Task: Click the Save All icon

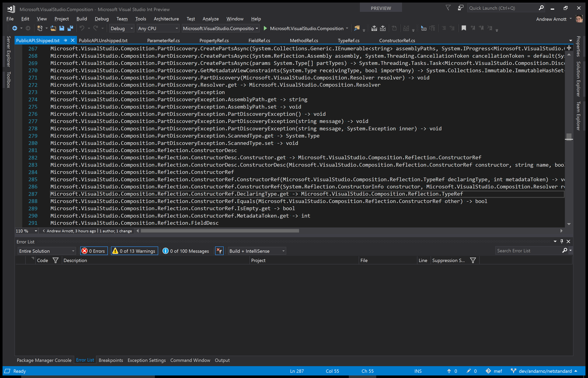Action: [71, 28]
